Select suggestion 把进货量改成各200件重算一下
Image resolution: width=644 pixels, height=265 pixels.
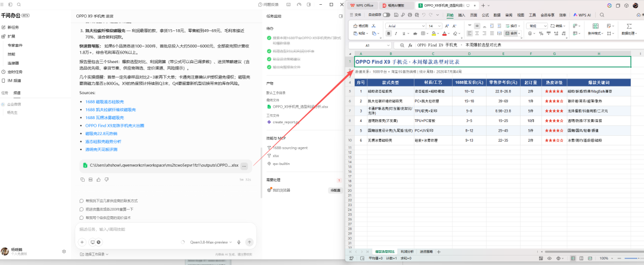[106, 209]
